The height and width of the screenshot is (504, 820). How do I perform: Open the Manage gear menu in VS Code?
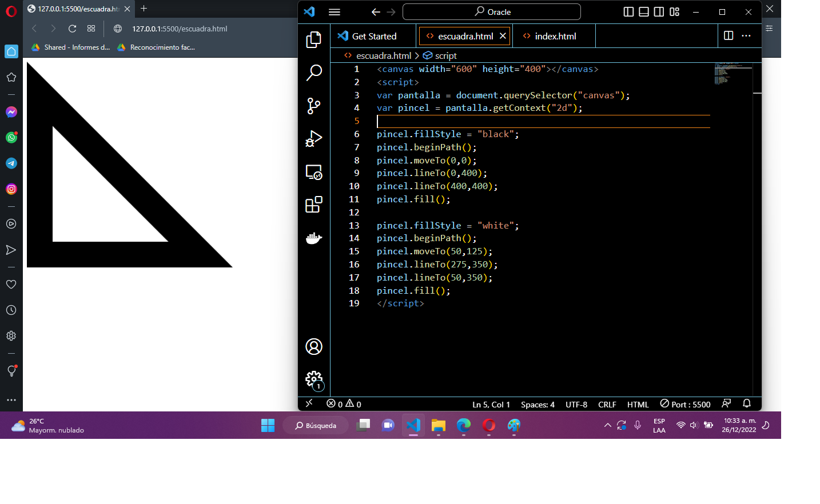click(314, 379)
